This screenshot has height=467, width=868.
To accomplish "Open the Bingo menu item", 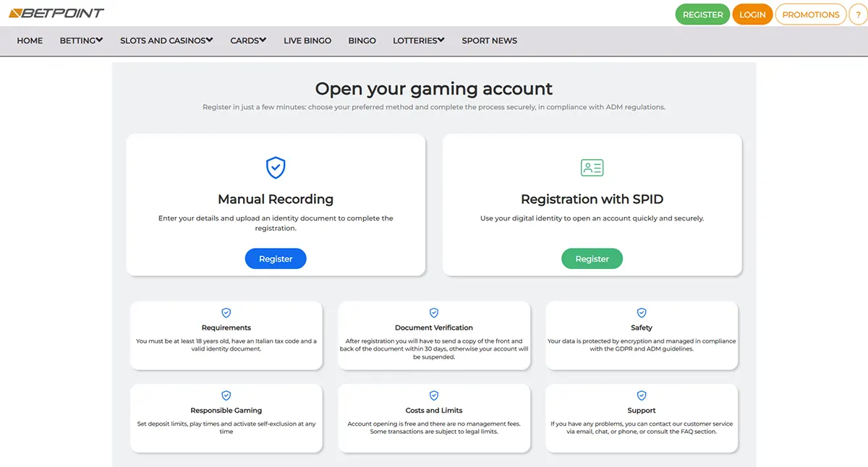I will (x=362, y=40).
